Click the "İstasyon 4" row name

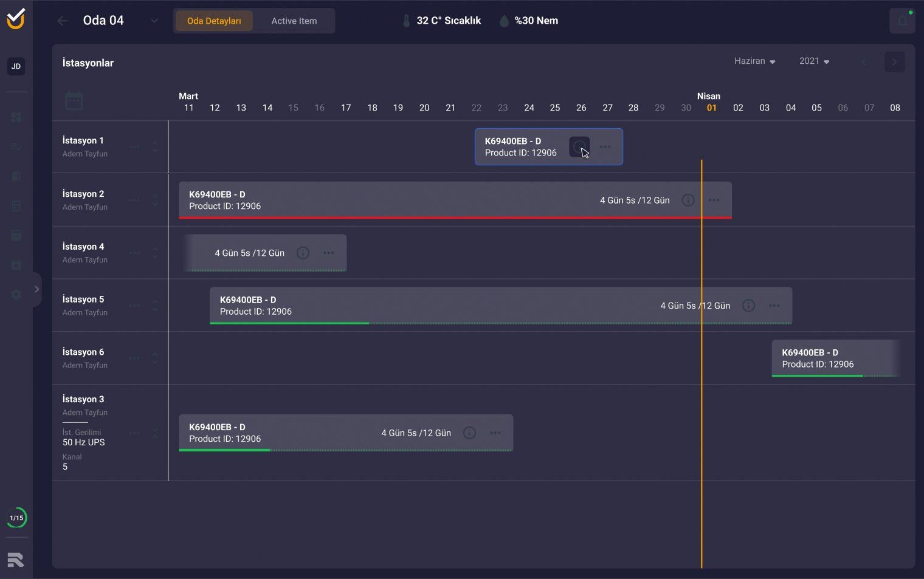coord(83,247)
